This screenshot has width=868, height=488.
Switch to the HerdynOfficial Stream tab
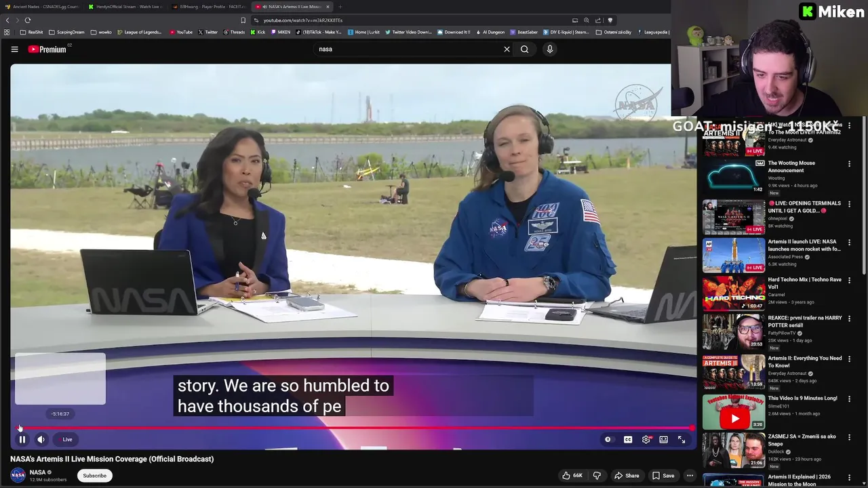[x=125, y=7]
